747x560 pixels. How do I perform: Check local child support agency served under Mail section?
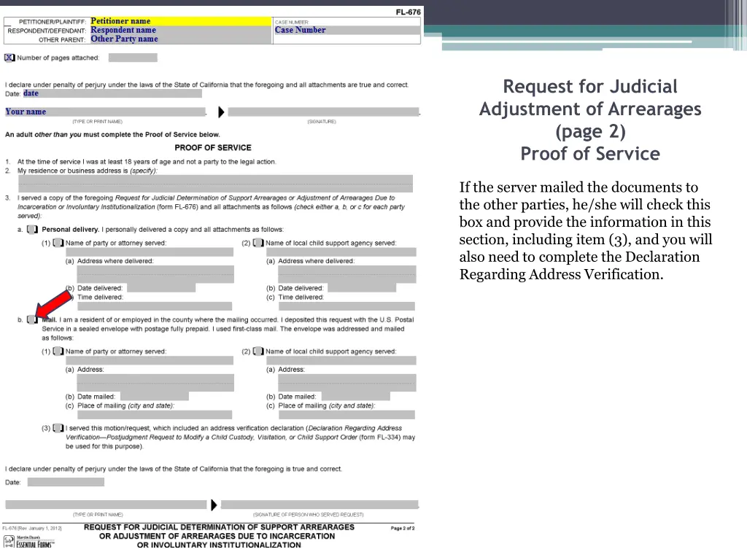pos(258,351)
